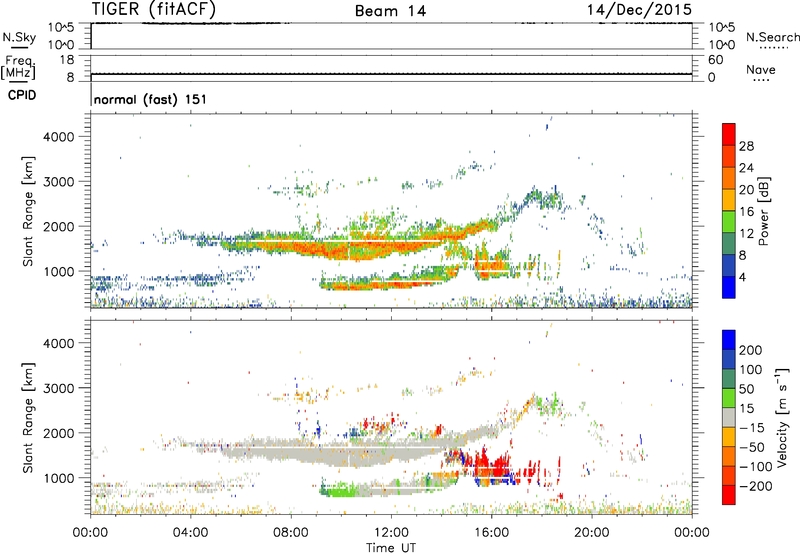Click the '4' tick on Power colorbar
Screen dimensions: 800x554
click(x=742, y=276)
